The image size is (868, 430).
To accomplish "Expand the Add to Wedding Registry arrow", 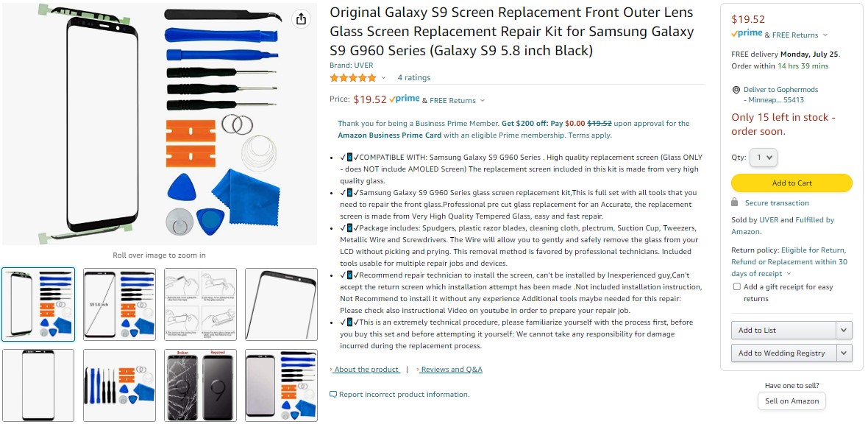I will pos(844,353).
